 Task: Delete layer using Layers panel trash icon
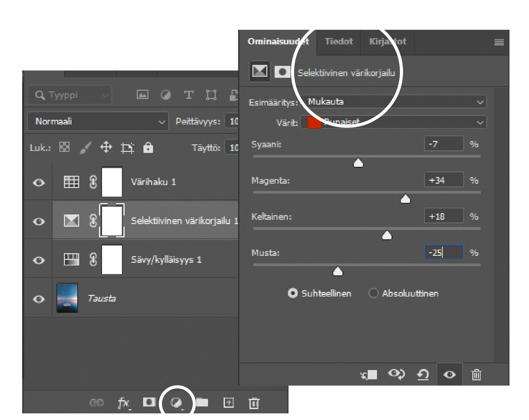[x=254, y=403]
